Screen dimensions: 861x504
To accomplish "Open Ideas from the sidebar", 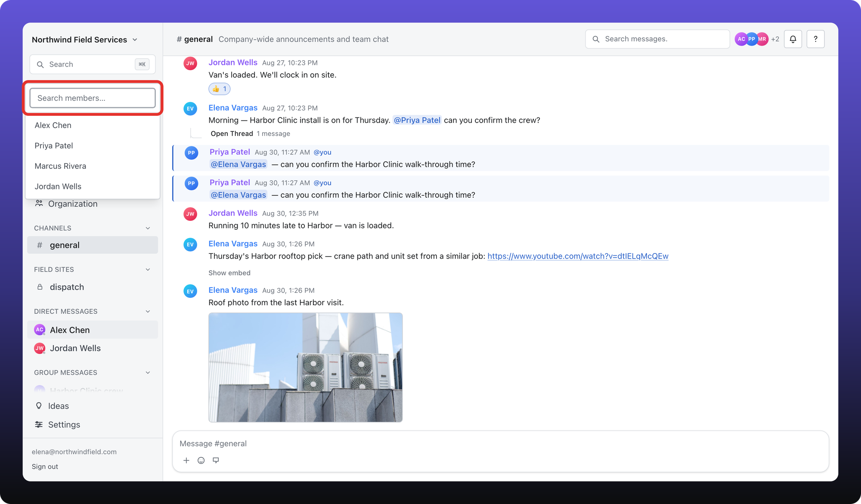I will click(x=93, y=406).
